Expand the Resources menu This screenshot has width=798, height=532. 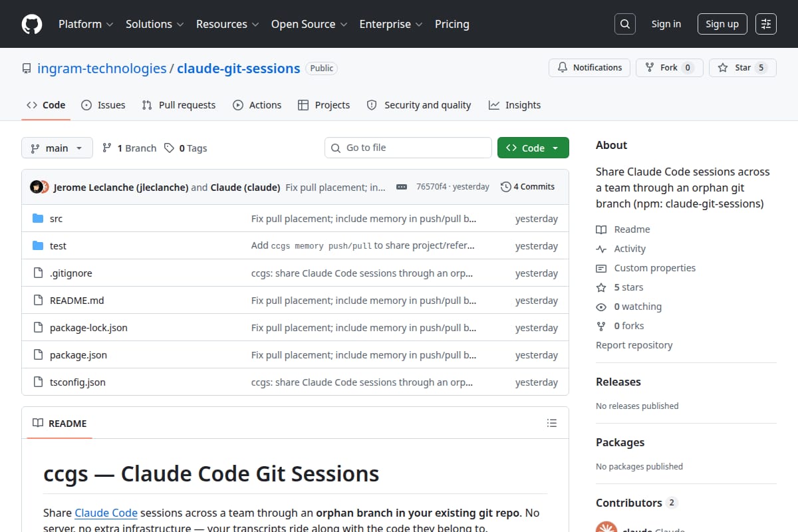[x=227, y=24]
